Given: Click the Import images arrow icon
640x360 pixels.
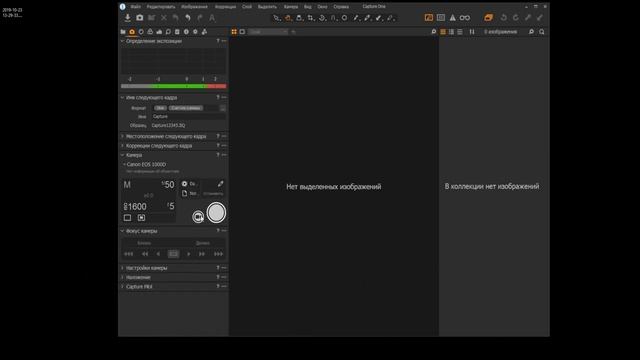Looking at the screenshot, I should (x=127, y=18).
